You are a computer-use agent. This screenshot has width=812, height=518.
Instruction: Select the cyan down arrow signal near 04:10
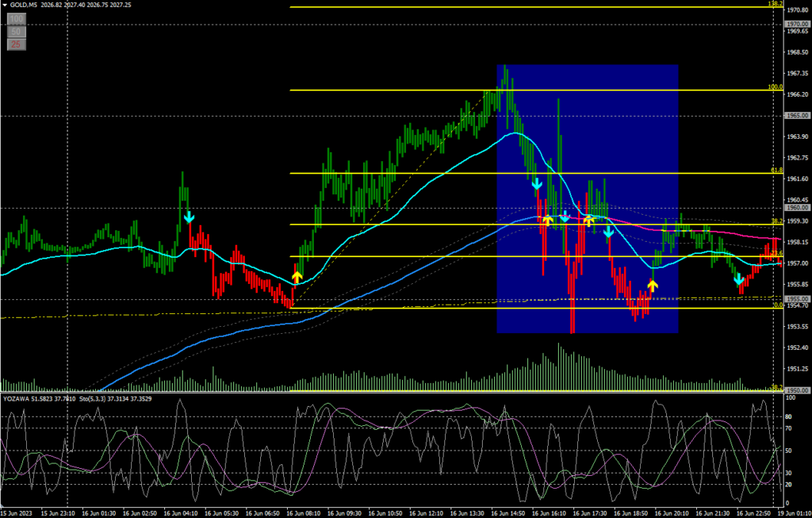coord(190,217)
